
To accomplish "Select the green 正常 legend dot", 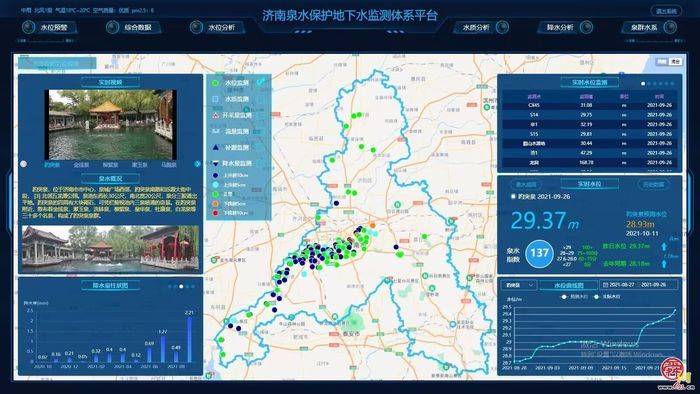I will [x=216, y=194].
